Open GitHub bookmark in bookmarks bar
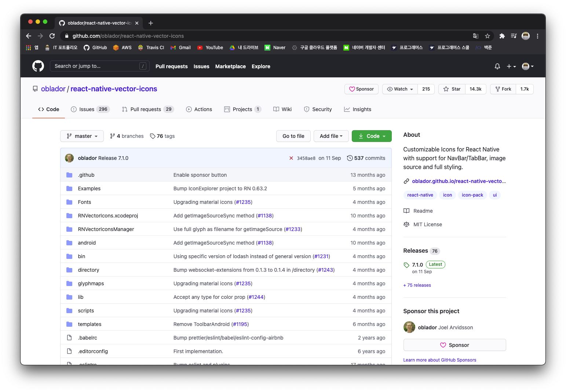Screen dimensions: 566x392 (95, 48)
